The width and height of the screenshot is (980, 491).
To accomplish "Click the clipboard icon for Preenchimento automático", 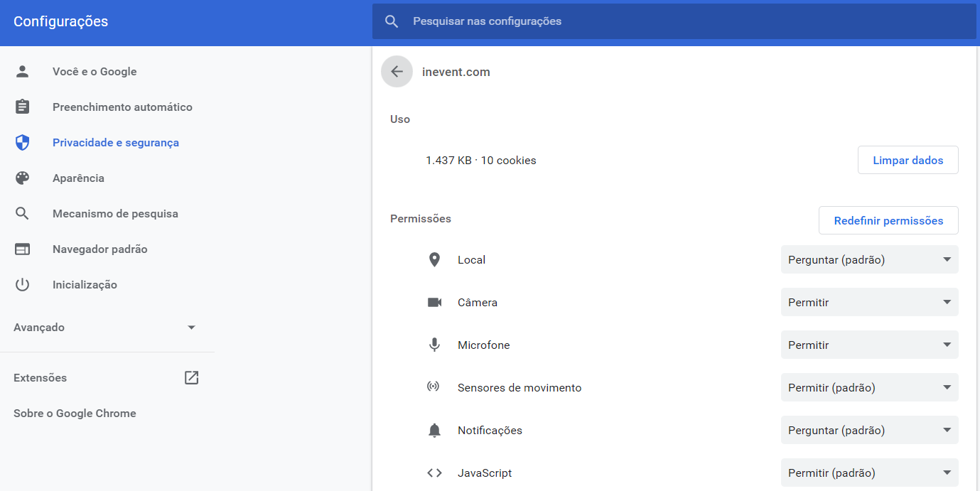I will (x=23, y=107).
